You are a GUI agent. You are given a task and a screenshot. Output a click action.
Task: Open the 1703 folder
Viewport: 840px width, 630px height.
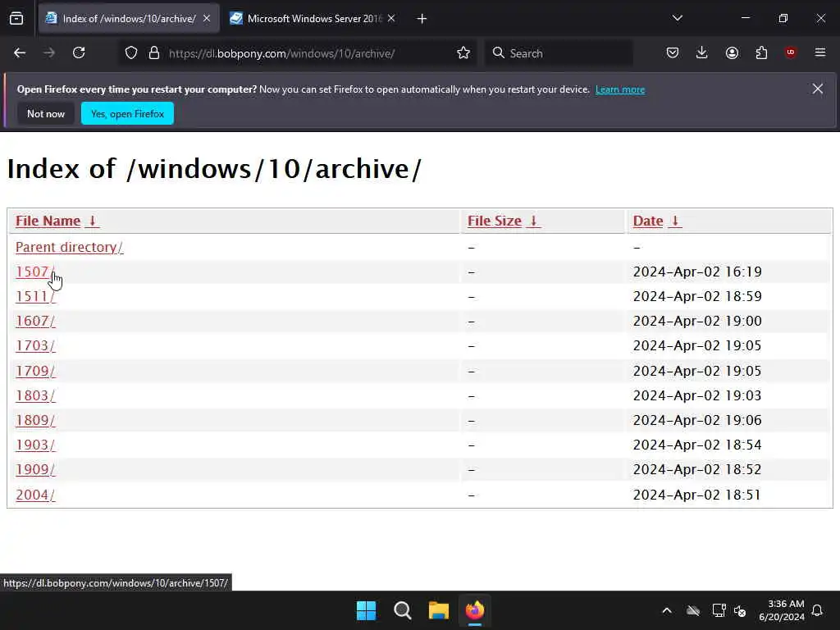34,345
